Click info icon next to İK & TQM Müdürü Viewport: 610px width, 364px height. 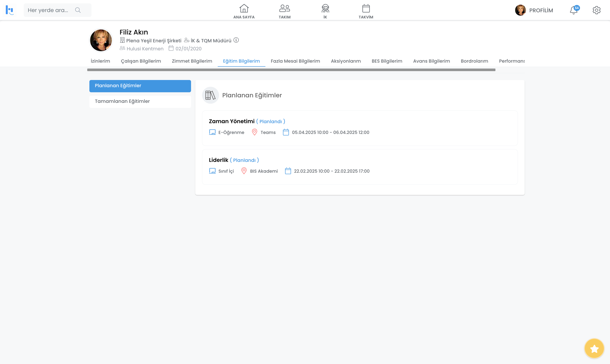pos(236,40)
